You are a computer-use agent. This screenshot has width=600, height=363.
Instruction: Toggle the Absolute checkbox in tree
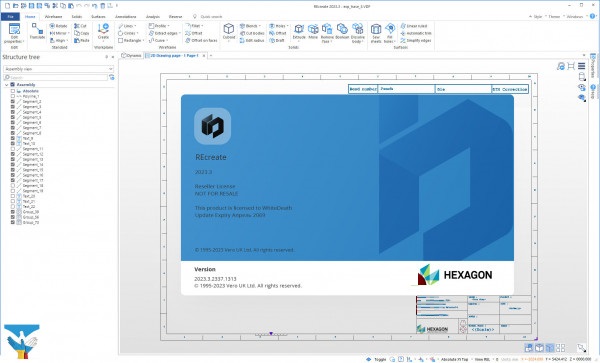click(13, 91)
